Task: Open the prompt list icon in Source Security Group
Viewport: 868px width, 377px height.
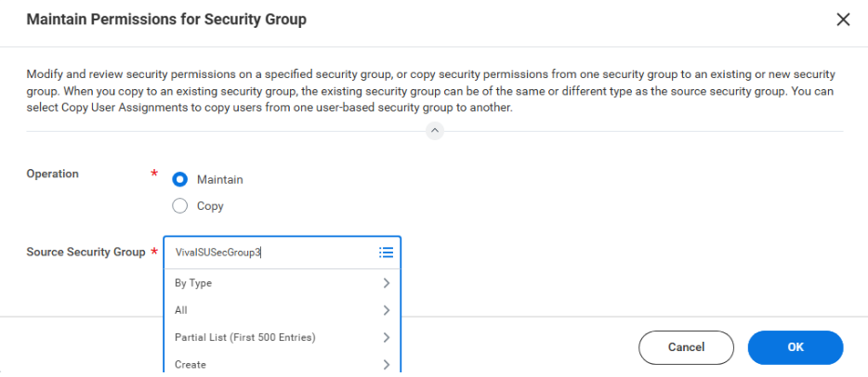Action: 386,253
